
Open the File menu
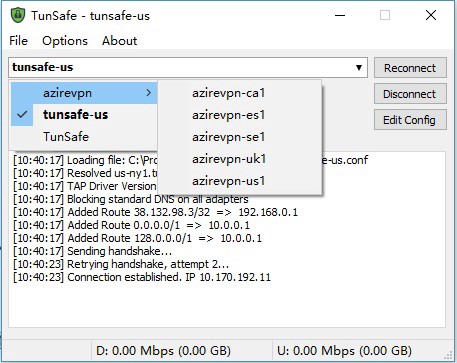(x=18, y=41)
